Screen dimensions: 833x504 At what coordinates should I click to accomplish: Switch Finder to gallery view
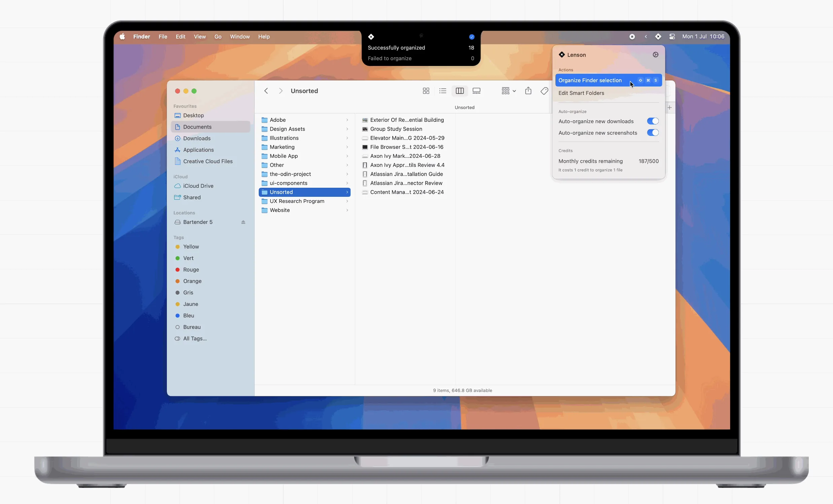pos(476,91)
